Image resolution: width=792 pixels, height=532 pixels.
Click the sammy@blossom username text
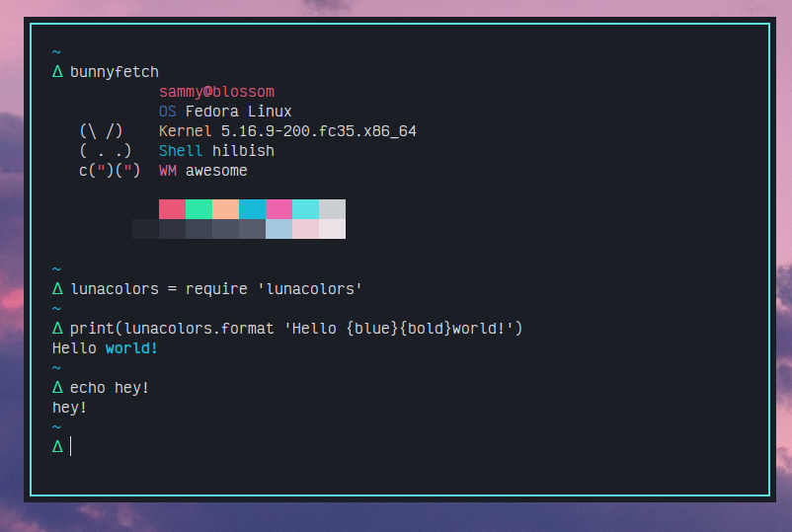coord(216,92)
